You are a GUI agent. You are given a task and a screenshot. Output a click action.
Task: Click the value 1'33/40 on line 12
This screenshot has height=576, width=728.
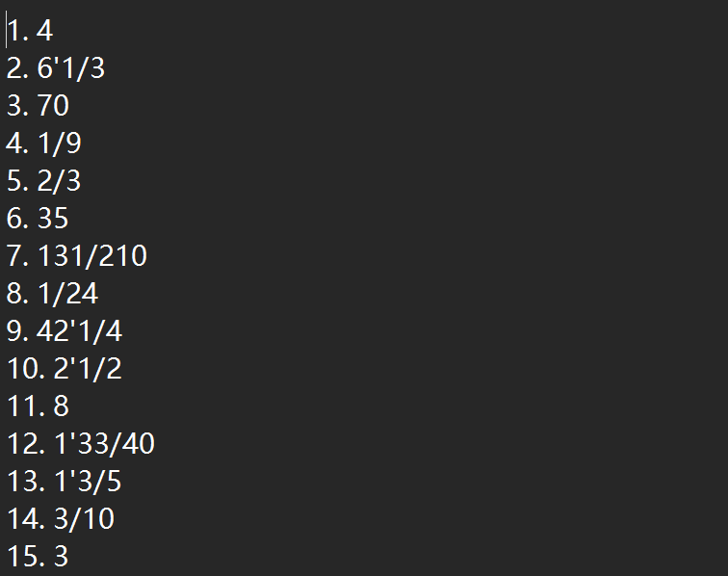[x=104, y=444]
